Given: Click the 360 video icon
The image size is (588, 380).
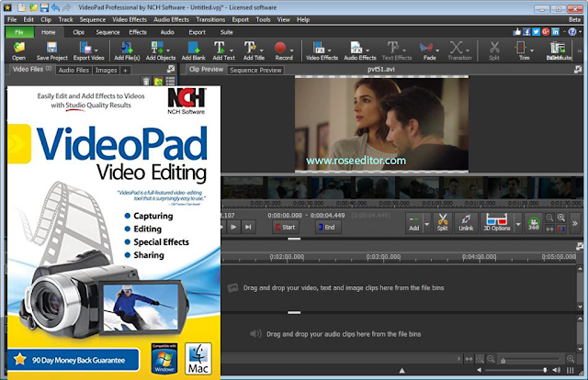Looking at the screenshot, I should tap(533, 223).
